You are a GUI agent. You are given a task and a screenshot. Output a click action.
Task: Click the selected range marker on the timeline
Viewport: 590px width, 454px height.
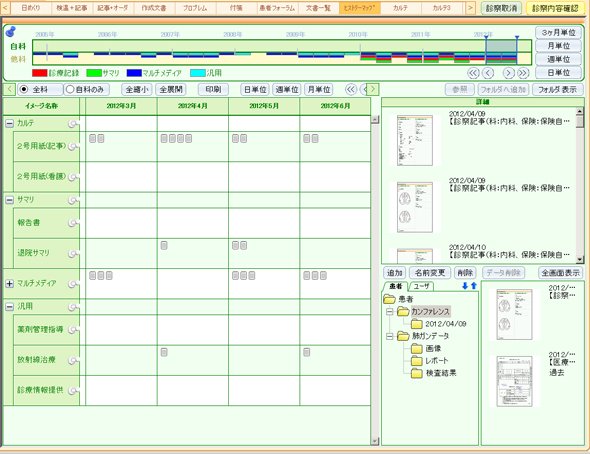coord(501,51)
